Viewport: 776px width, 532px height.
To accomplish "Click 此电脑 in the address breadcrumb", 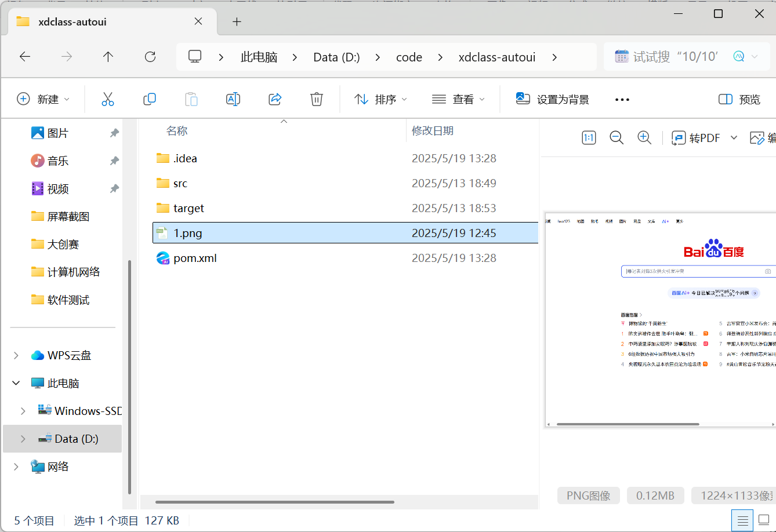I will point(259,57).
